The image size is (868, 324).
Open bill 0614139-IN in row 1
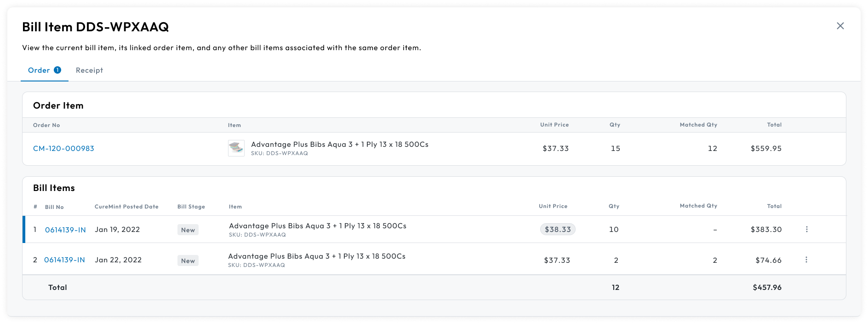point(65,230)
